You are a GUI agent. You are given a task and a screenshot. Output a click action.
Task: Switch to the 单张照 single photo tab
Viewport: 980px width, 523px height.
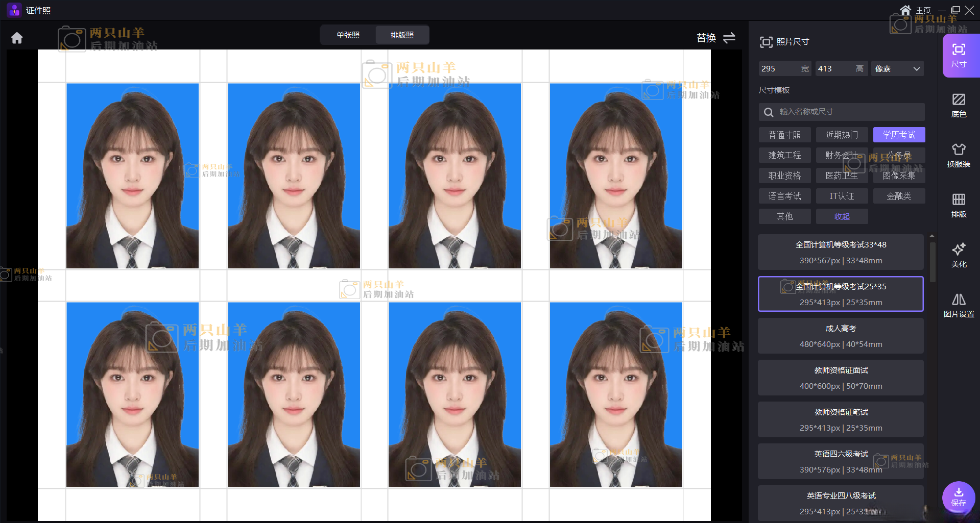(x=348, y=35)
